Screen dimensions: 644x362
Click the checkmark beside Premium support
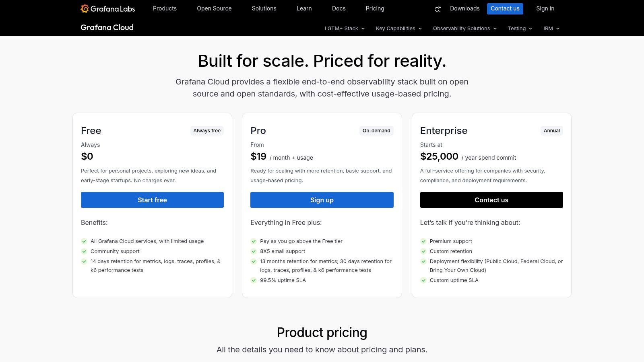coord(423,241)
